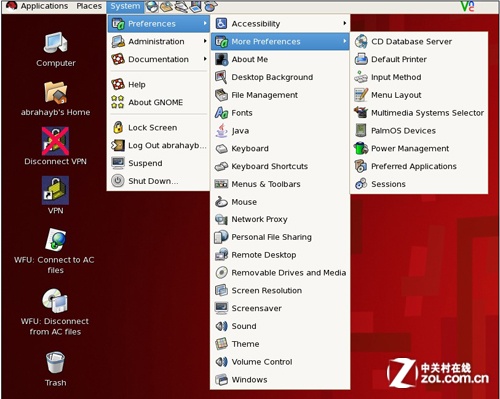Screen dimensions: 500x399
Task: Open Menu Layout
Action: (x=419, y=95)
